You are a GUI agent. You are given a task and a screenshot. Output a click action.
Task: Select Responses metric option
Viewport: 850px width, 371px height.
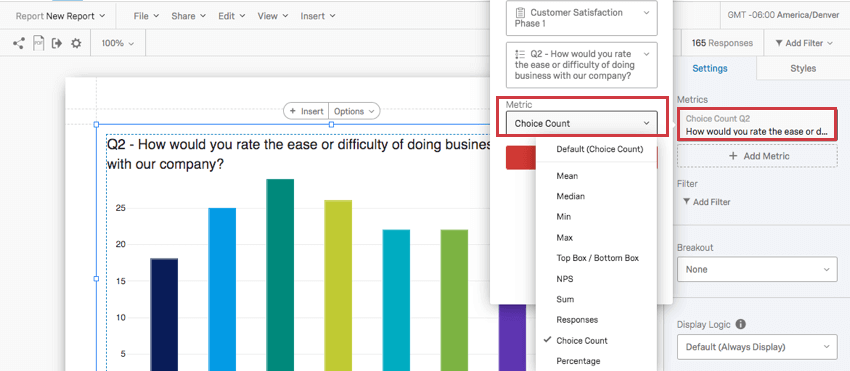[577, 320]
